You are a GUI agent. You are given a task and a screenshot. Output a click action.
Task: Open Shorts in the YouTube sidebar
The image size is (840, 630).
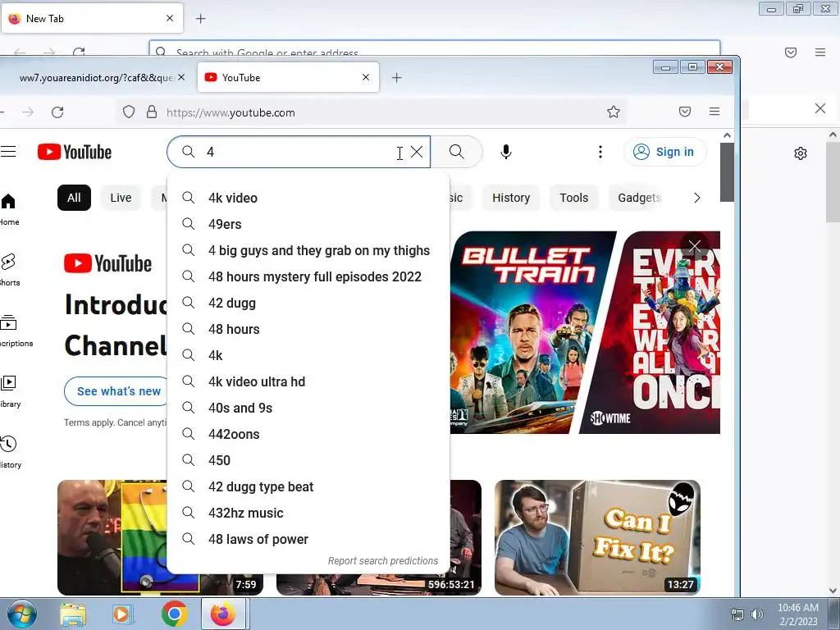click(x=8, y=270)
